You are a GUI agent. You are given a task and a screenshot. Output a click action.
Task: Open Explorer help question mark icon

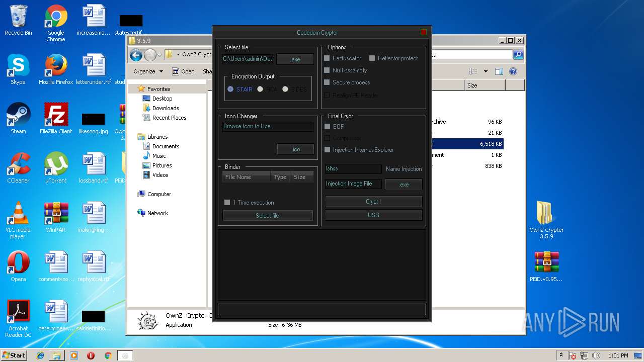coord(513,71)
